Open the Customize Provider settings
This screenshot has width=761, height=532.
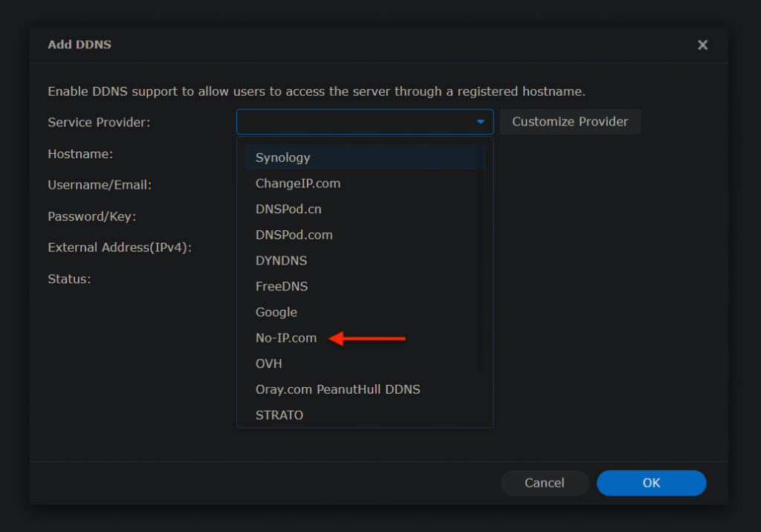pyautogui.click(x=570, y=122)
